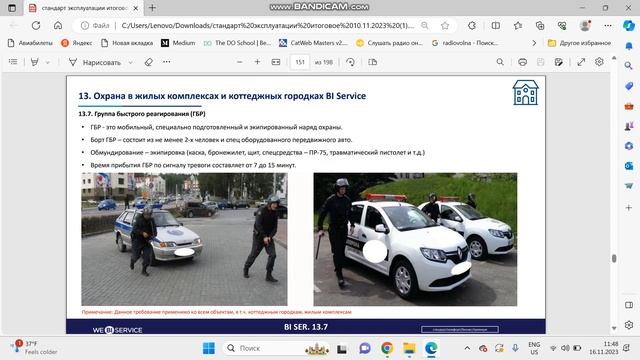Screen dimensions: 640x360
Task: Click the PDF vertical scrollbar thumb
Action: (x=614, y=258)
